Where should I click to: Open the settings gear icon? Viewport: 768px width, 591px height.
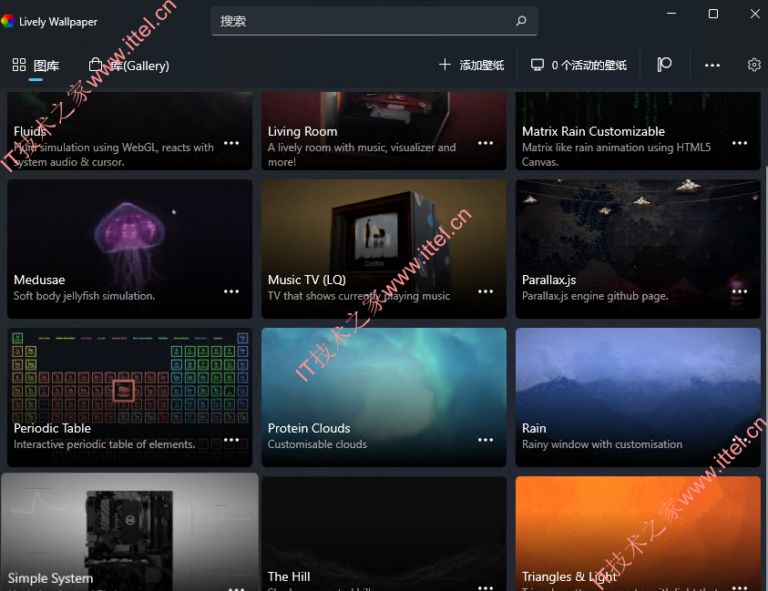click(x=754, y=65)
